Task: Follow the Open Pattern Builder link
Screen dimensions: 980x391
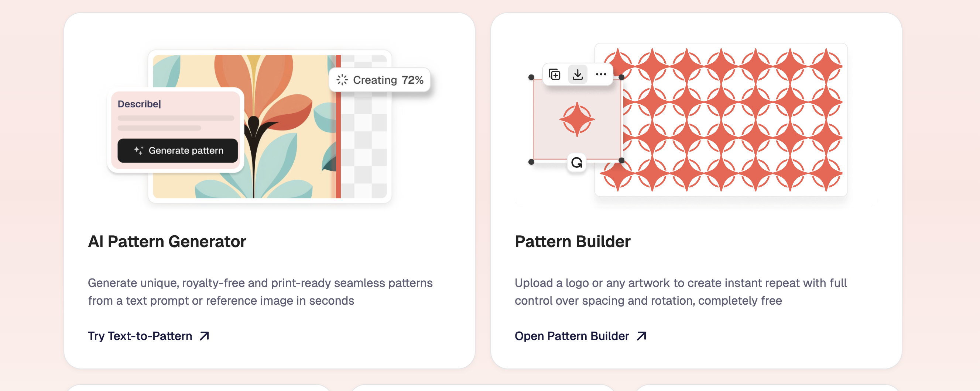Action: point(571,336)
